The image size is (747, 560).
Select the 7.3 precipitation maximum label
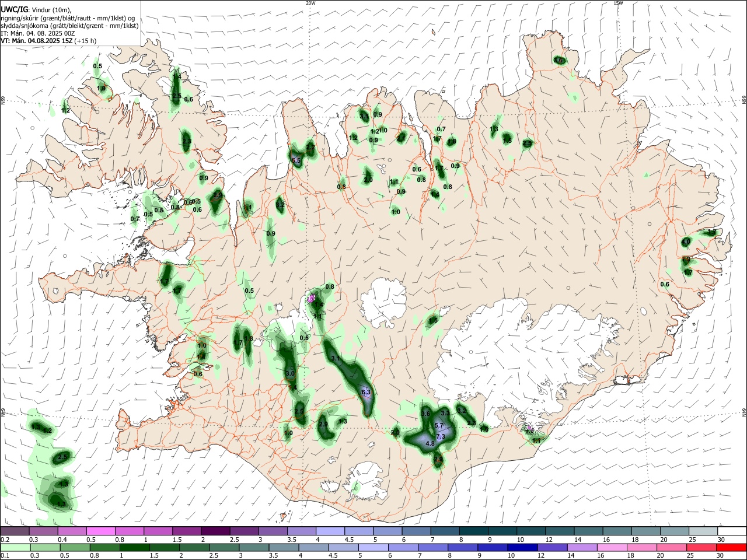pos(441,436)
